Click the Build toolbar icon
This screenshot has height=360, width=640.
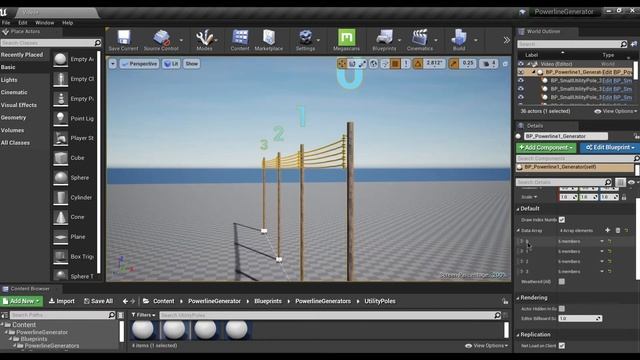[459, 38]
